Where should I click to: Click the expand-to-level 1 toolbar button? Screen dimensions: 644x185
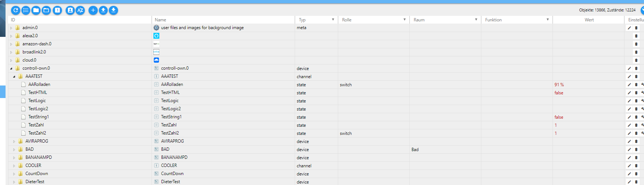[x=58, y=10]
